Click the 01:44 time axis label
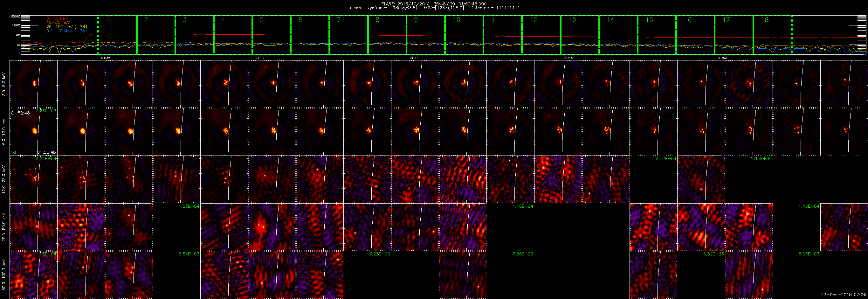Viewport: 868px width, 299px height. (414, 58)
